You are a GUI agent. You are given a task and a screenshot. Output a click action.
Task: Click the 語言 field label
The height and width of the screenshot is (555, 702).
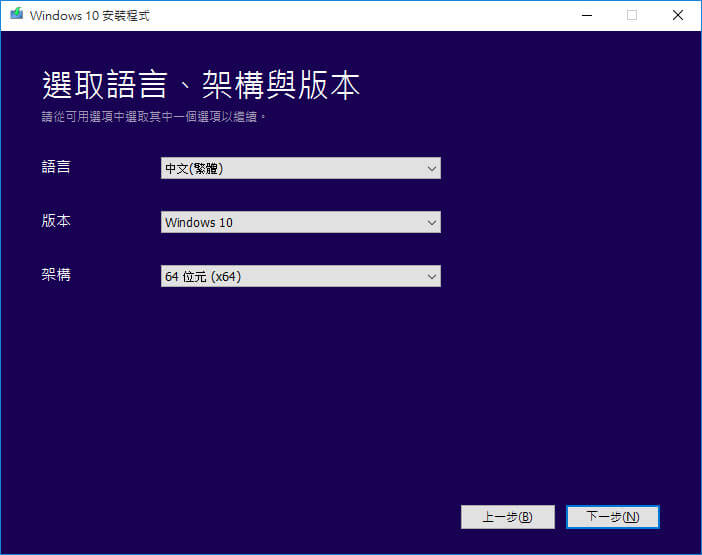(56, 167)
